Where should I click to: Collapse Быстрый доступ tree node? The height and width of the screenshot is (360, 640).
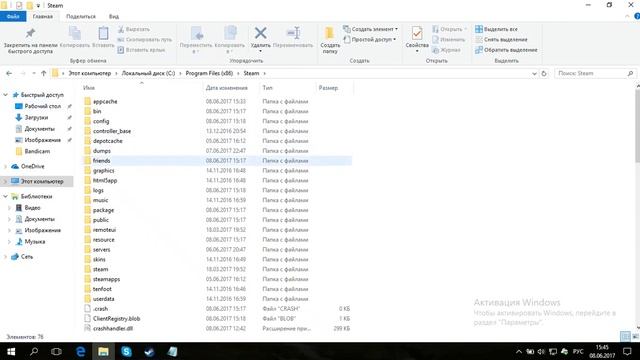point(5,95)
